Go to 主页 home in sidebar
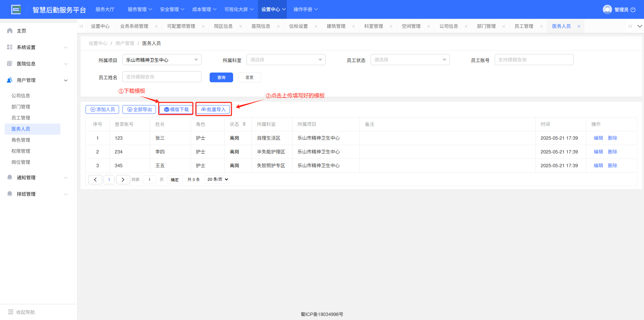644x320 pixels. coord(21,31)
